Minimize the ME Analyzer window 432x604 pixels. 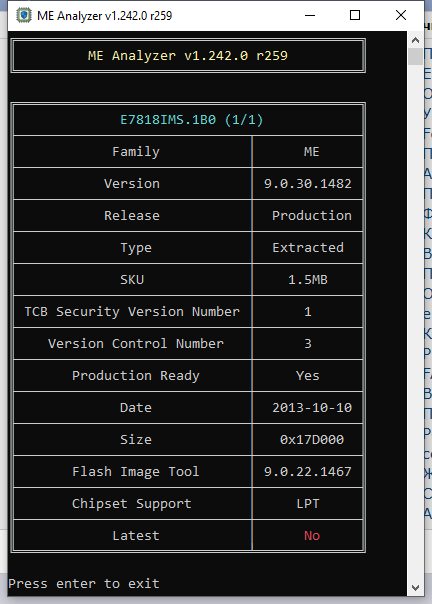click(310, 15)
